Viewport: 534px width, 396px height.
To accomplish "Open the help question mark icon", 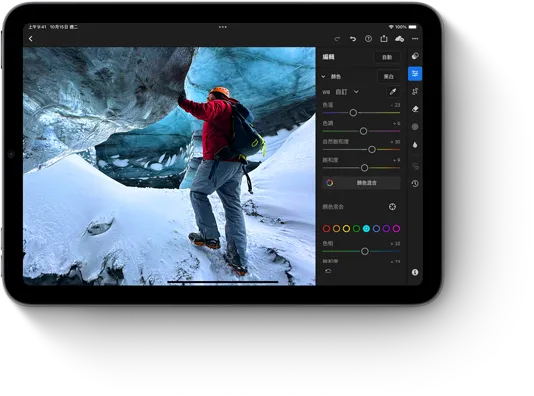I will pos(368,39).
